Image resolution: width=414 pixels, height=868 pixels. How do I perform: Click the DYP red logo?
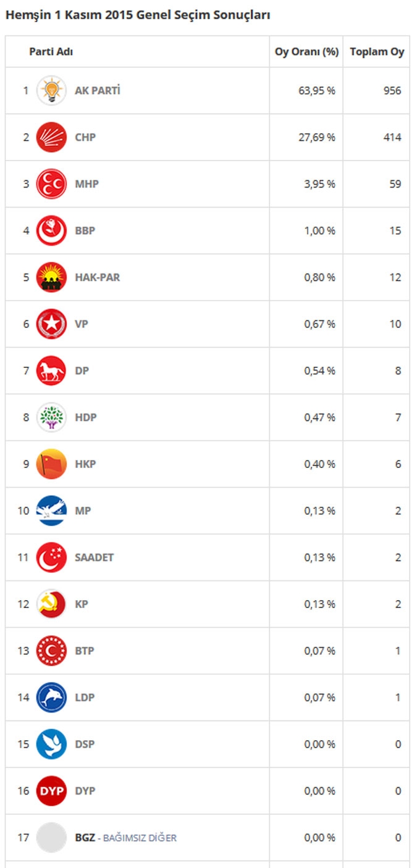point(51,791)
